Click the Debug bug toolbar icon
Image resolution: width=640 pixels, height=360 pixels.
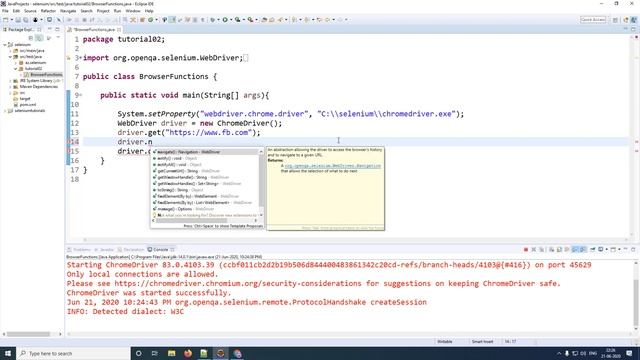pos(213,20)
